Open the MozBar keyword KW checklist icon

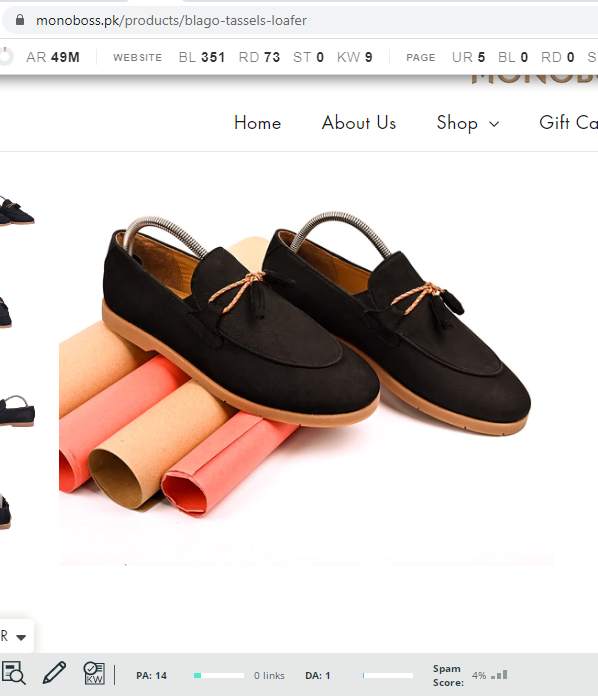point(94,673)
